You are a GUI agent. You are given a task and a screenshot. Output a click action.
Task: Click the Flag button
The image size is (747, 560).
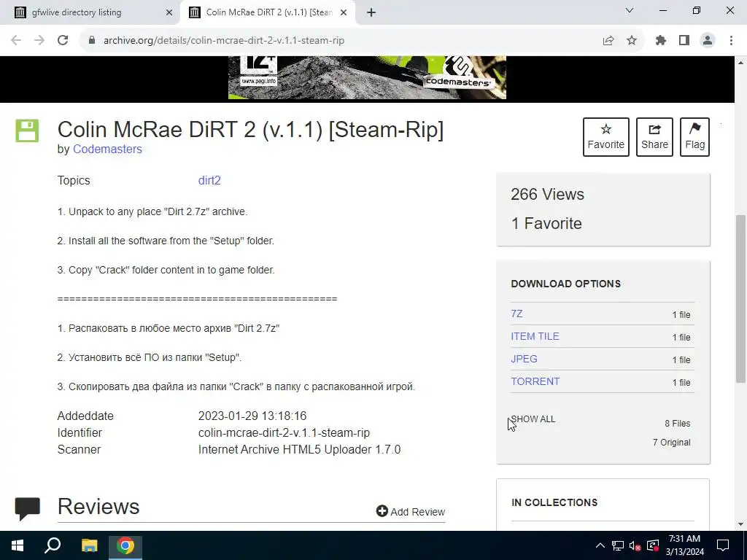pyautogui.click(x=694, y=137)
